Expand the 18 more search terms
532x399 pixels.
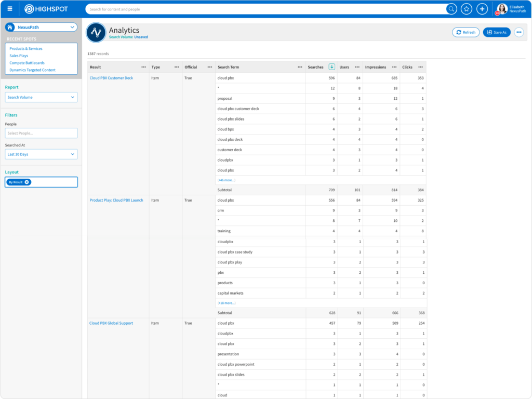227,303
